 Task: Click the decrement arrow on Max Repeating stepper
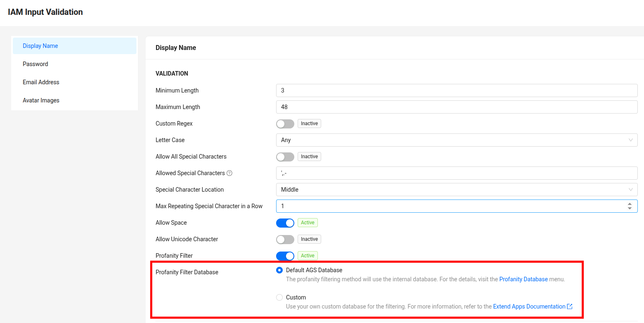coord(629,209)
